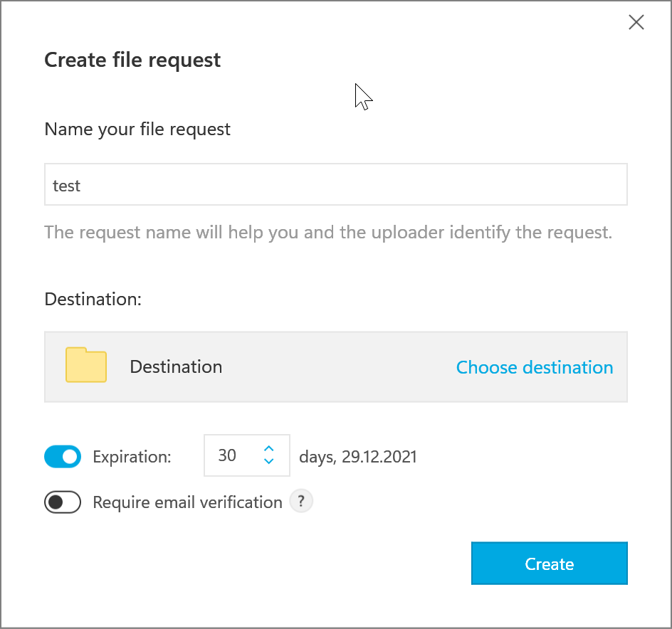Decrease expiration days with down arrow
The image size is (672, 629).
[268, 462]
